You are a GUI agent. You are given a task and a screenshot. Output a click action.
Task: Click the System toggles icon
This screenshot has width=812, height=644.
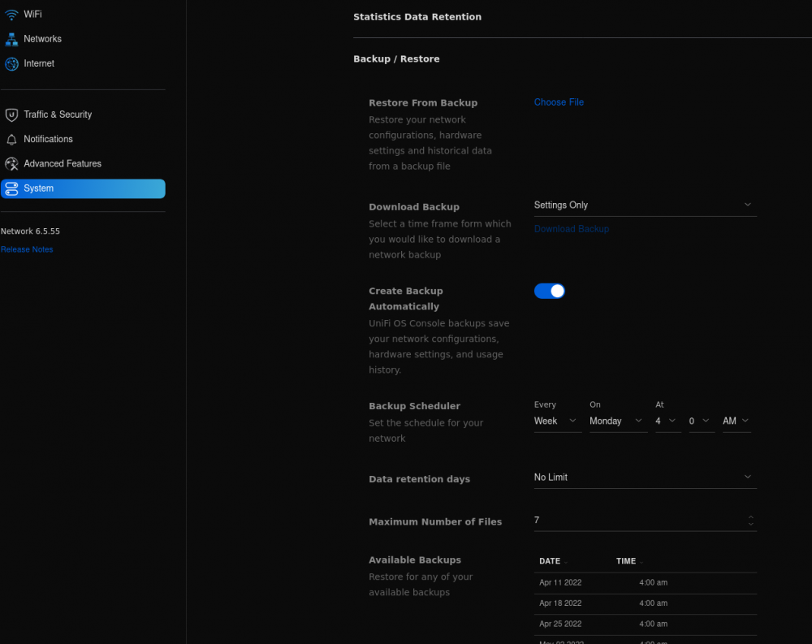point(11,188)
